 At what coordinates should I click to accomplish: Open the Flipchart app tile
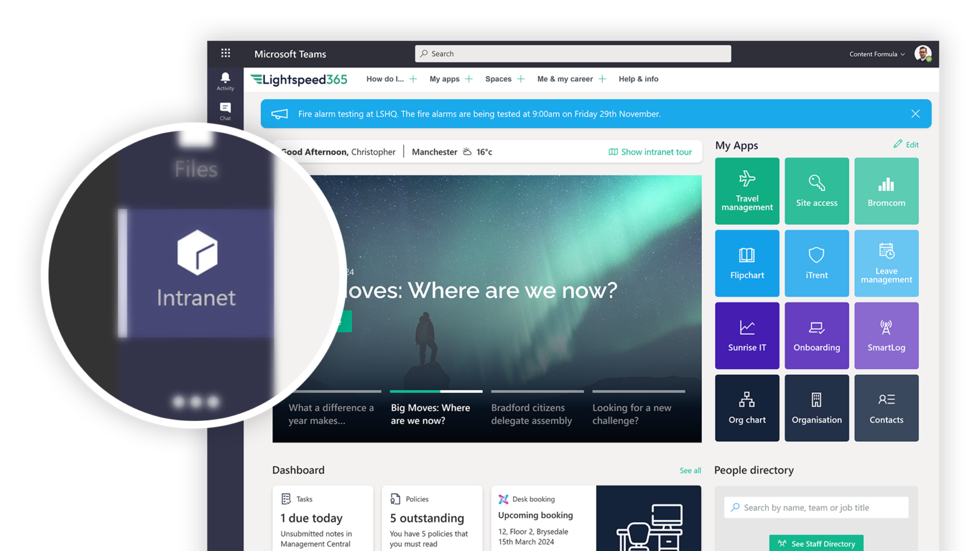click(747, 263)
